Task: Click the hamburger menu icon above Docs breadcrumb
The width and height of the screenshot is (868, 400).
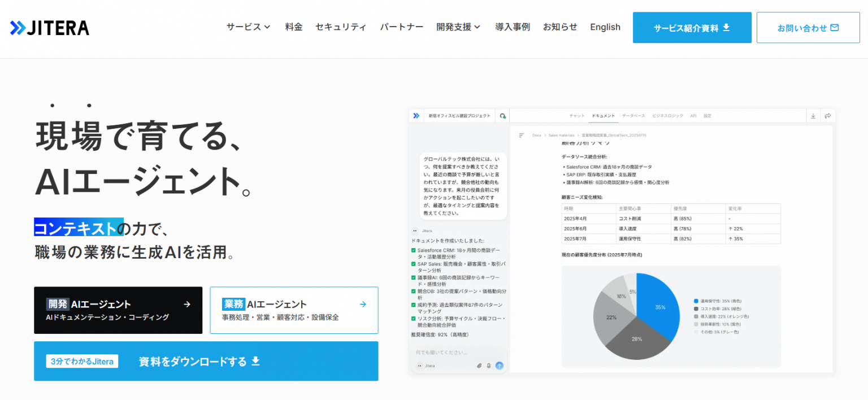Action: coord(521,135)
